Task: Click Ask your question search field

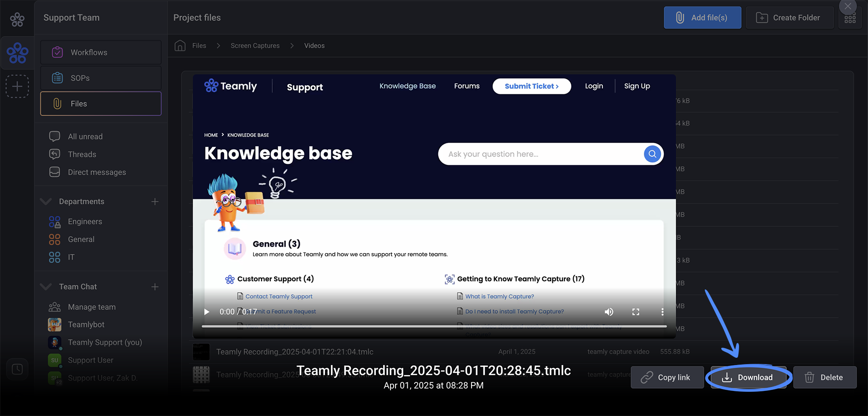Action: [542, 154]
